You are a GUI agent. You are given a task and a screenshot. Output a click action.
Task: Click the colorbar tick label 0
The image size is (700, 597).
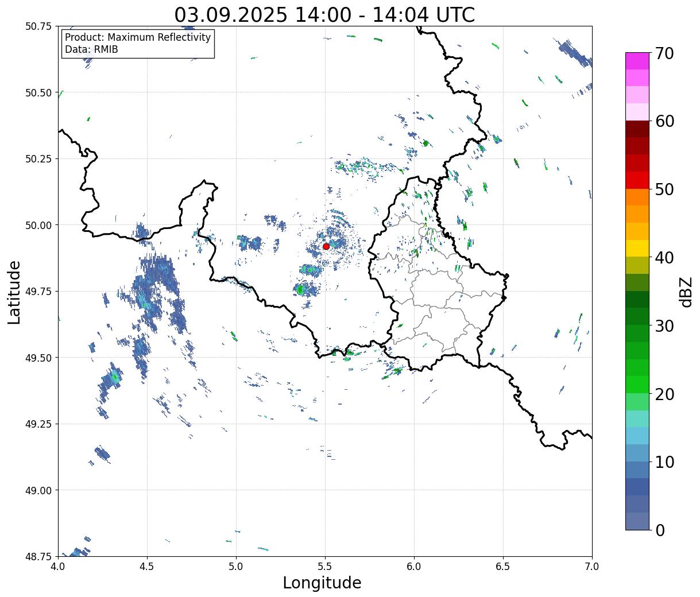click(x=660, y=530)
